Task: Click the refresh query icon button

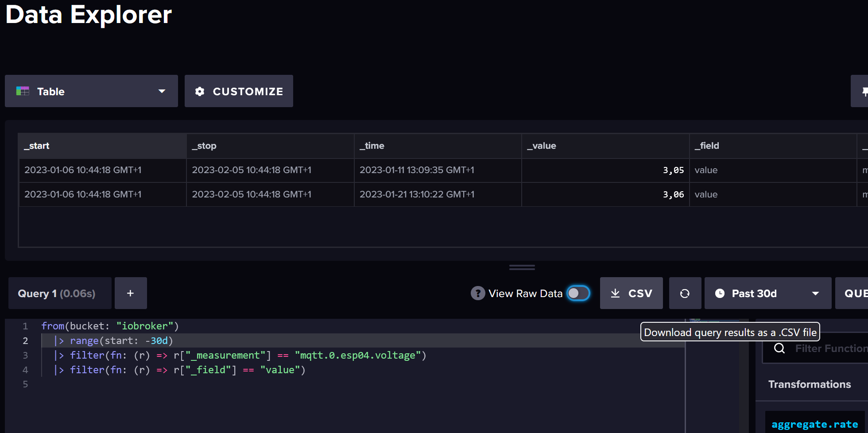Action: pyautogui.click(x=685, y=293)
